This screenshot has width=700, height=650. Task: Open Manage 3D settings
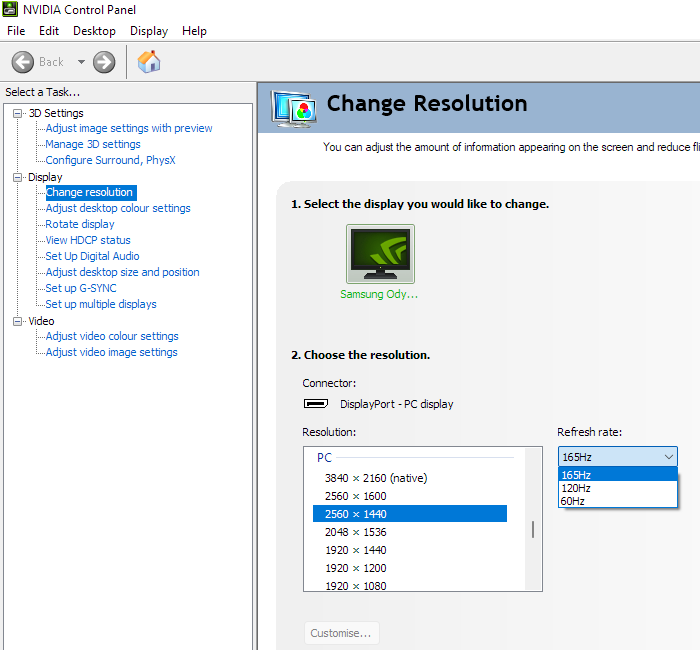coord(93,144)
